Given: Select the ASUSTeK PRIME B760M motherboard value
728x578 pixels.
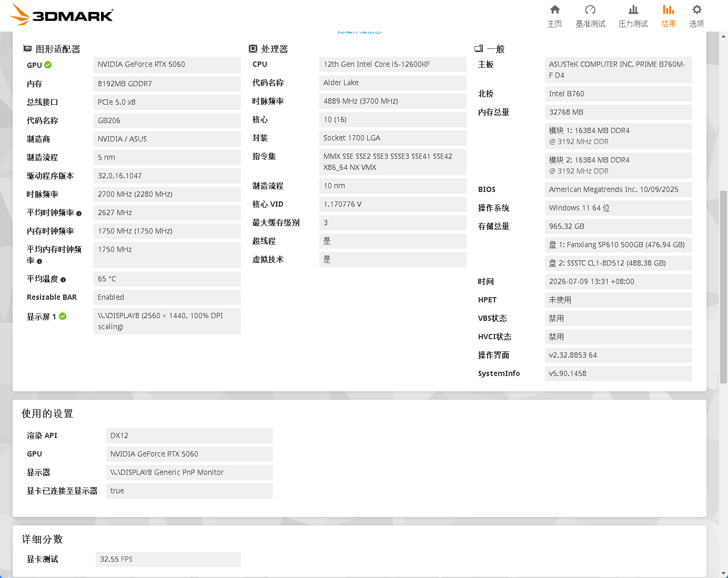Looking at the screenshot, I should [619, 70].
